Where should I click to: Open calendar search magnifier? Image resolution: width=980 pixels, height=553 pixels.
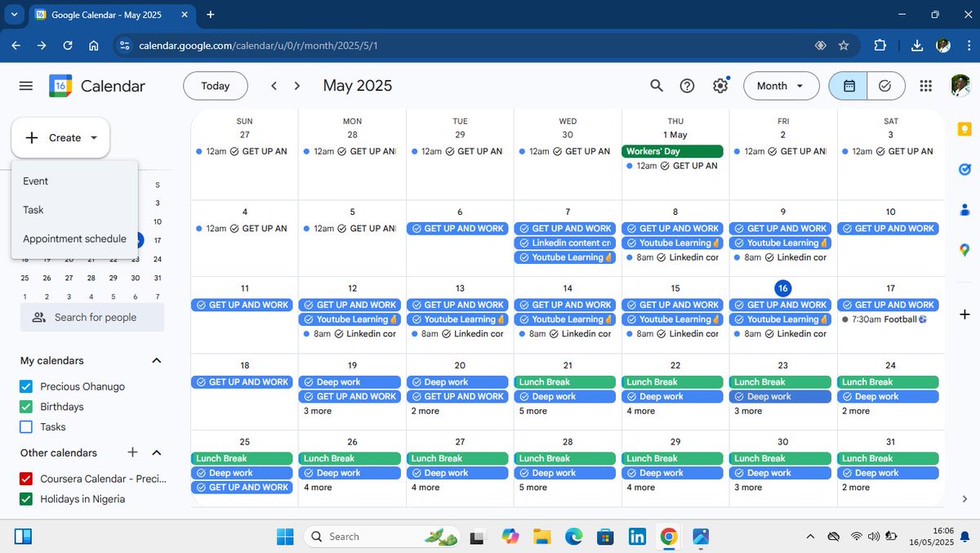pyautogui.click(x=657, y=86)
